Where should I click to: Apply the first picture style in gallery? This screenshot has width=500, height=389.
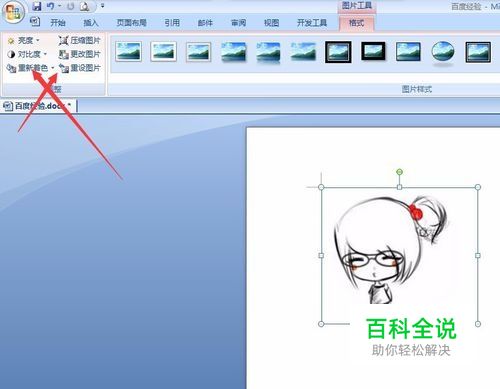point(129,52)
